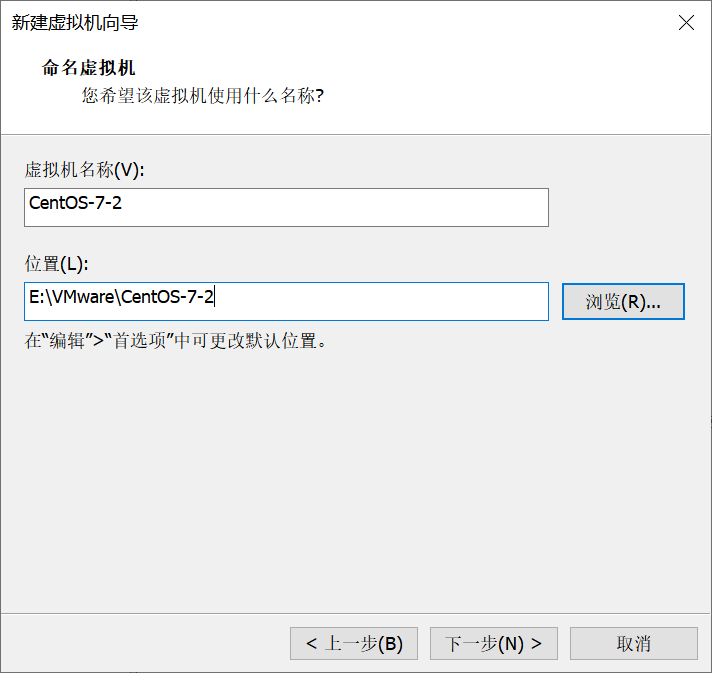Close the new virtual machine wizard window
This screenshot has height=673, width=712.
click(686, 23)
